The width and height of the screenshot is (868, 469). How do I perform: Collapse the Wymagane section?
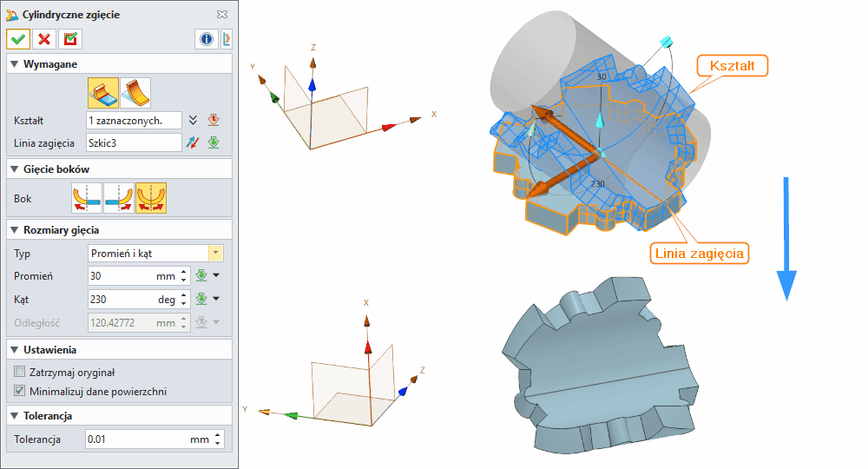pyautogui.click(x=15, y=64)
